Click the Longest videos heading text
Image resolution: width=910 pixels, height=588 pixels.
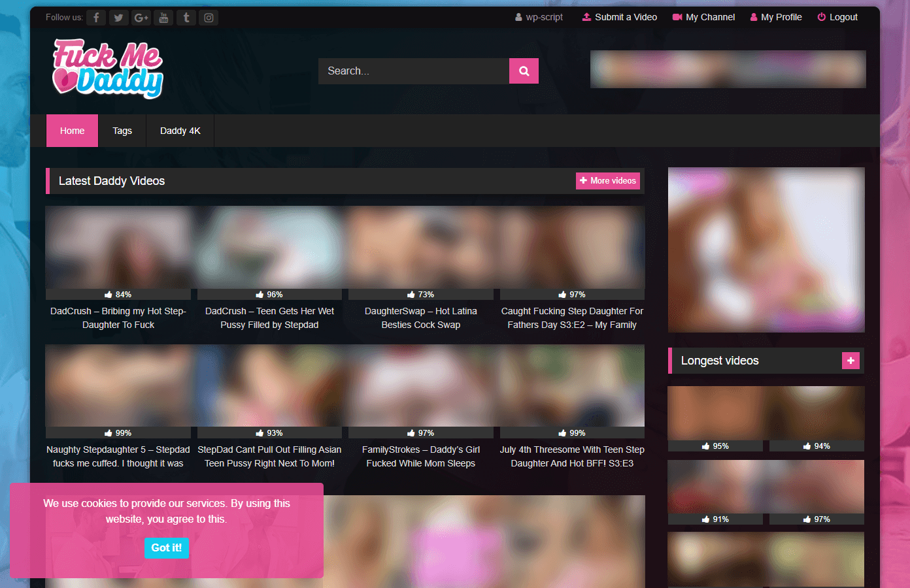coord(720,361)
